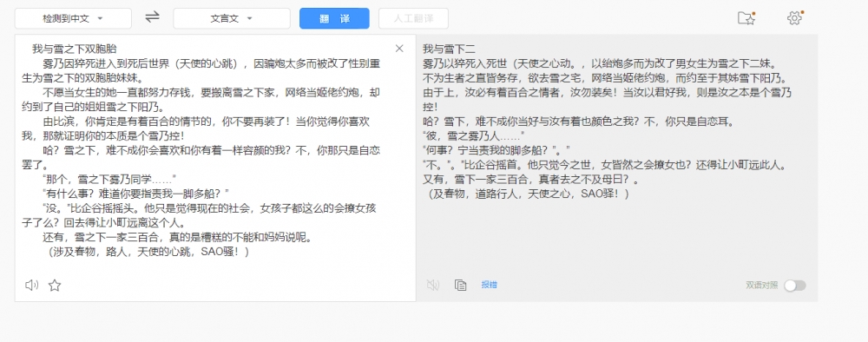868x342 pixels.
Task: Click the 人工翻译 button
Action: coord(413,18)
